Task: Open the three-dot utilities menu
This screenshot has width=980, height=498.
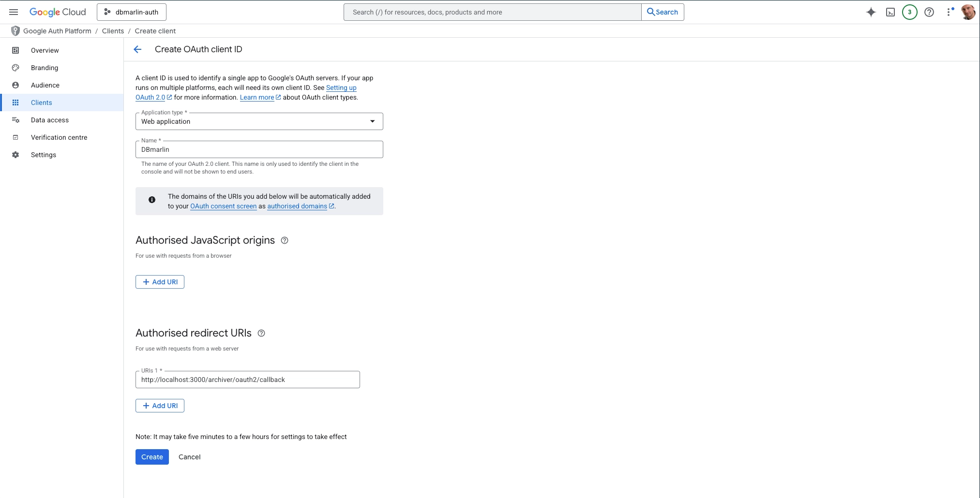Action: pos(949,12)
